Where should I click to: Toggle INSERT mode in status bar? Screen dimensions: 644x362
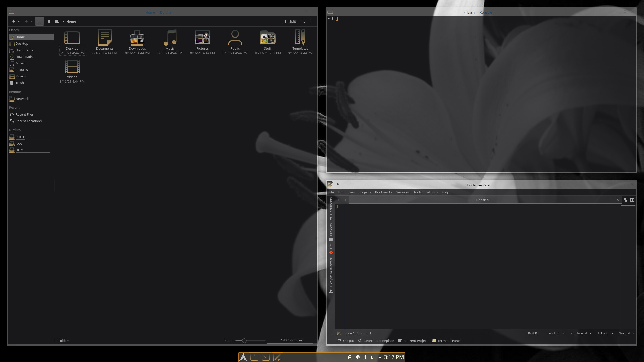point(533,333)
